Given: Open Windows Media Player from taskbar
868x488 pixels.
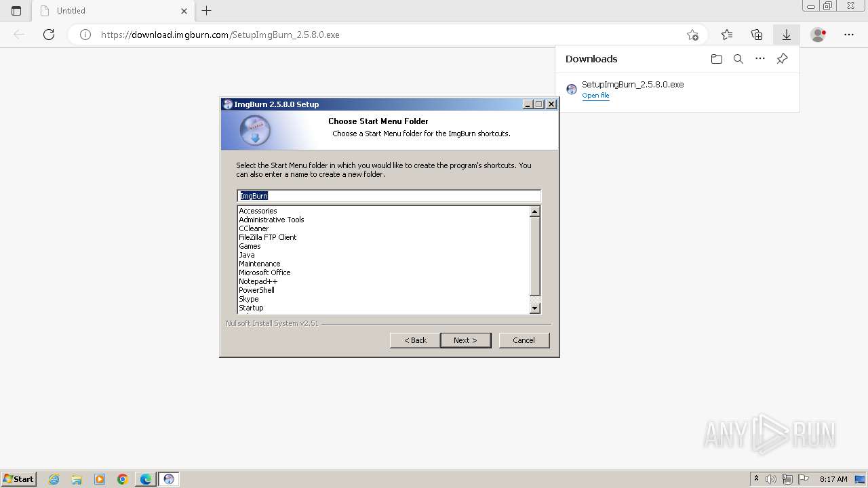Looking at the screenshot, I should 100,479.
